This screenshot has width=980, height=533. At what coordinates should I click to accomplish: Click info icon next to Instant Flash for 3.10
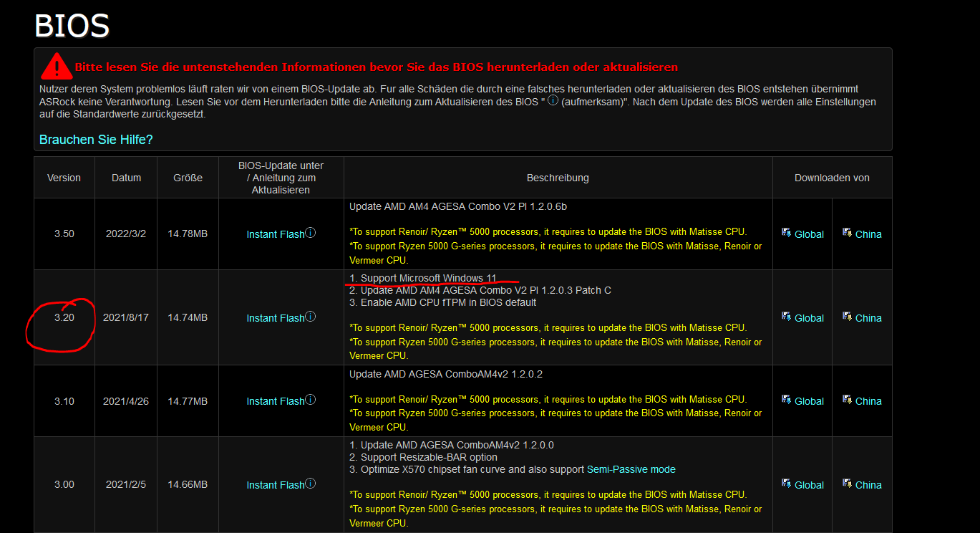[x=311, y=400]
